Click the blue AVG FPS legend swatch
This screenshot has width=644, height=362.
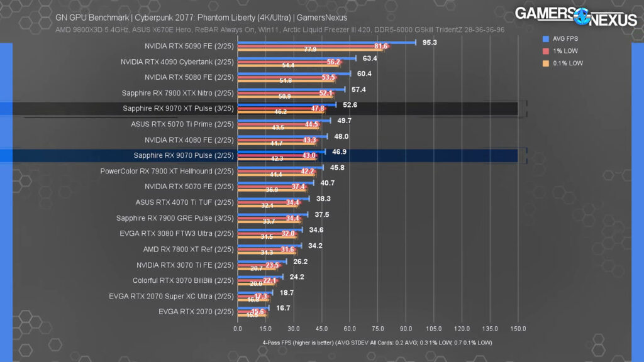[545, 39]
